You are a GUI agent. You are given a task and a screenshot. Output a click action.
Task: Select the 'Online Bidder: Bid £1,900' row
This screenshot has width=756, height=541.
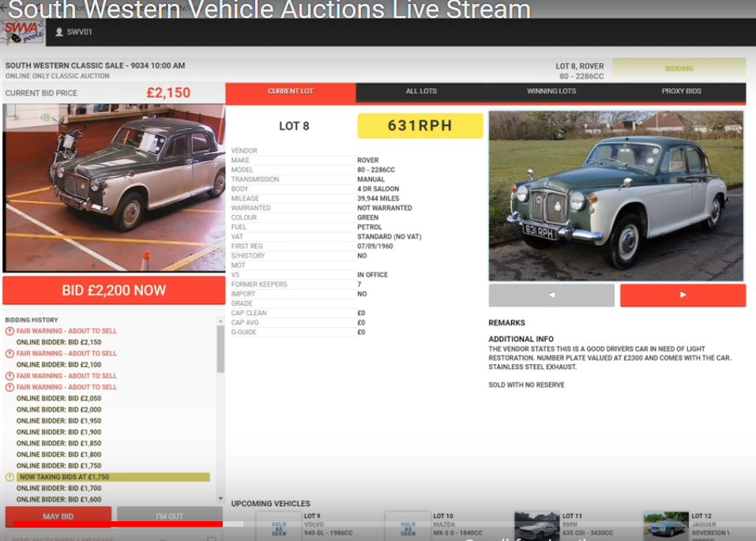coord(58,433)
